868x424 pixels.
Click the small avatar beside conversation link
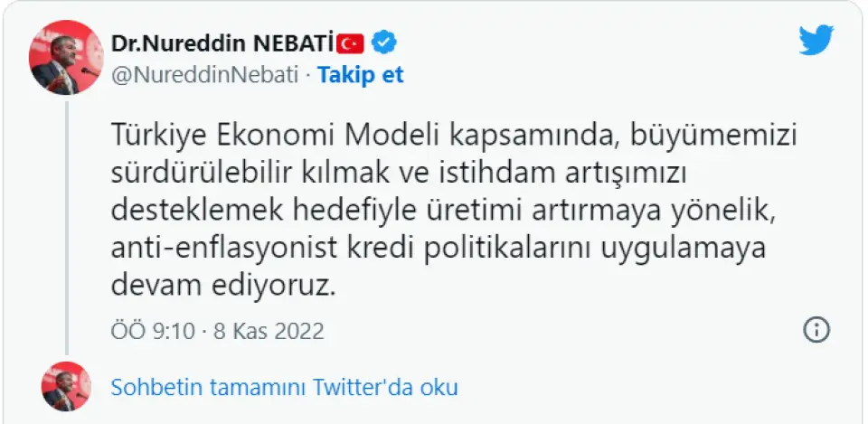(67, 387)
